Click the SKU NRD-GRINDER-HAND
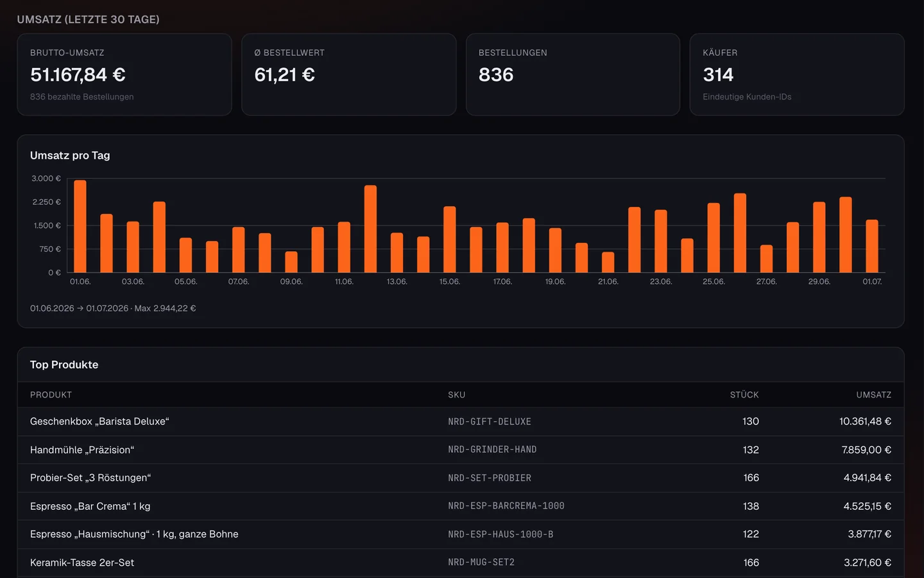The height and width of the screenshot is (578, 924). click(492, 450)
